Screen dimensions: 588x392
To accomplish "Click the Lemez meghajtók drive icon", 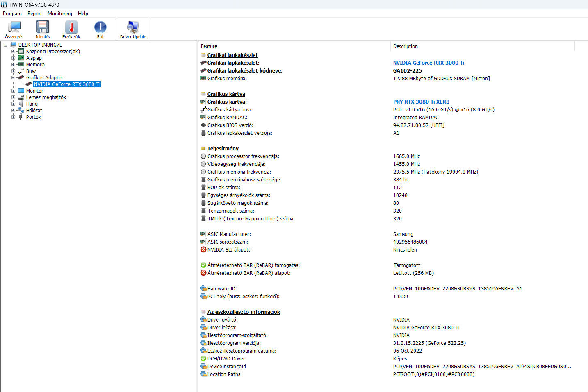I will point(21,97).
